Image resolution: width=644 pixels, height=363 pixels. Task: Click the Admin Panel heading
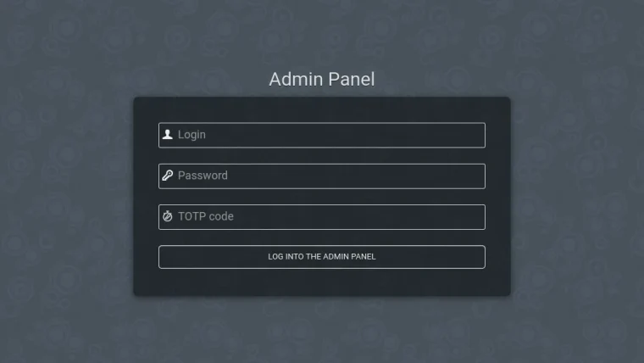321,79
